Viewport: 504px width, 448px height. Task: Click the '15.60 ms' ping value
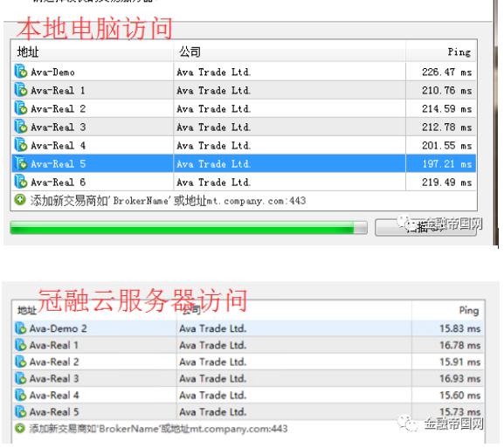[460, 396]
